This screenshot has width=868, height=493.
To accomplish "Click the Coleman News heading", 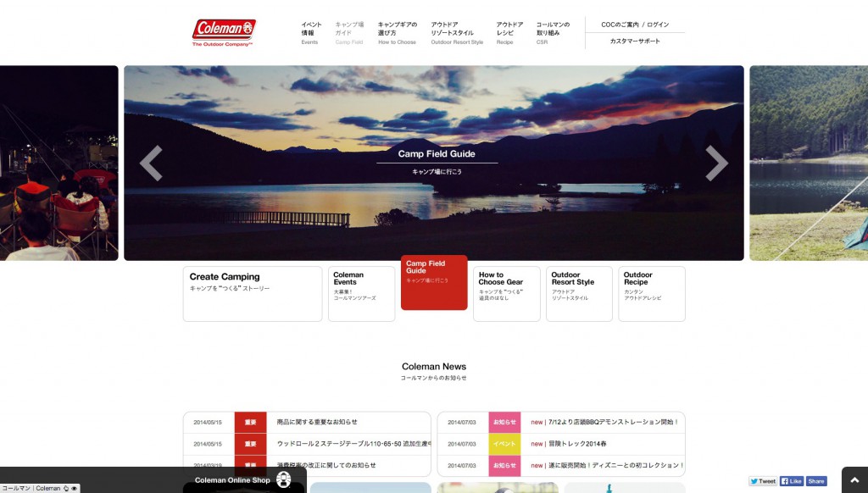I will [x=434, y=366].
